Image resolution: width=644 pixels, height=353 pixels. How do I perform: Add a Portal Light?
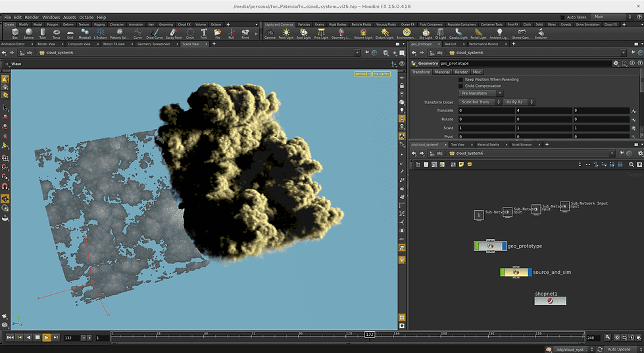(478, 34)
